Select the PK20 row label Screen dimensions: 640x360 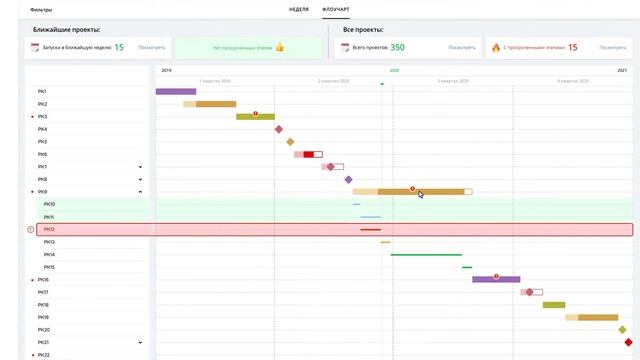(44, 330)
